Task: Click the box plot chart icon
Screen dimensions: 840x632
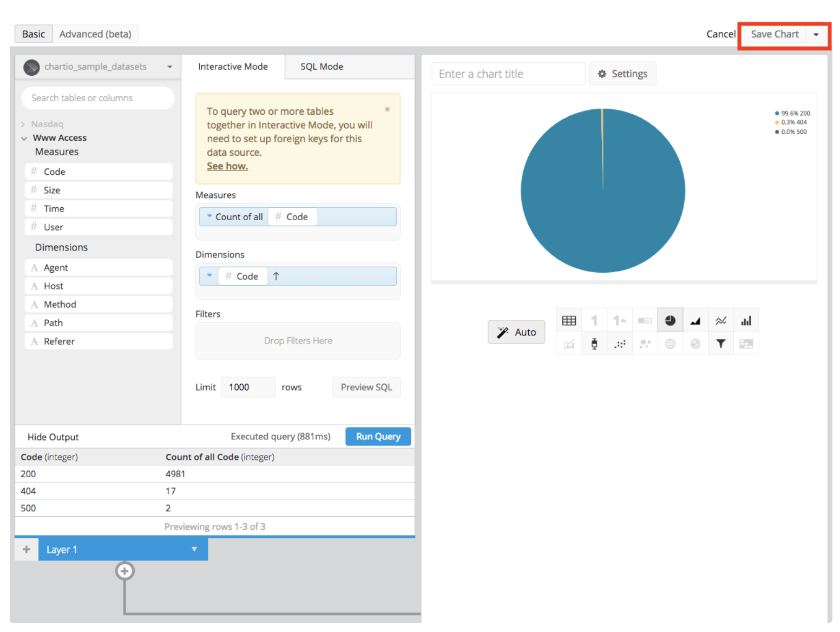Action: click(x=594, y=344)
